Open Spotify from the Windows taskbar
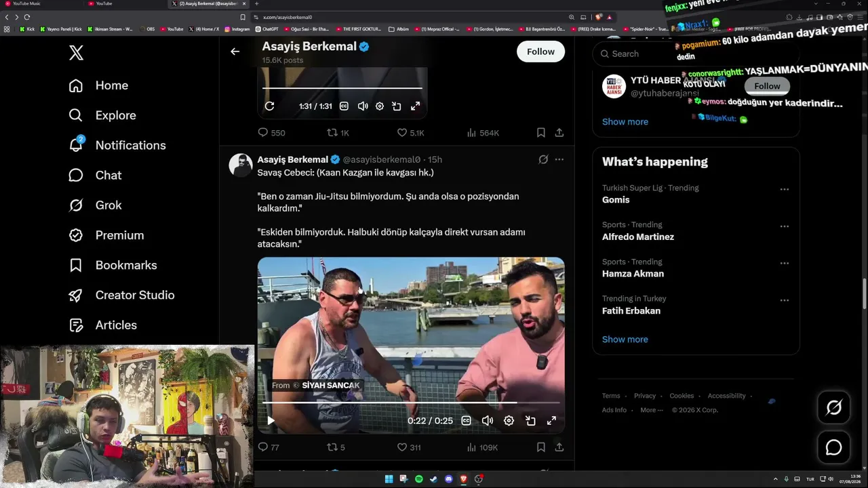This screenshot has width=868, height=488. [418, 479]
